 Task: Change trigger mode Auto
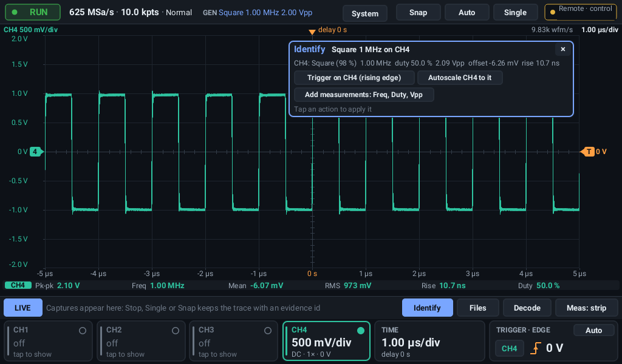click(x=593, y=331)
